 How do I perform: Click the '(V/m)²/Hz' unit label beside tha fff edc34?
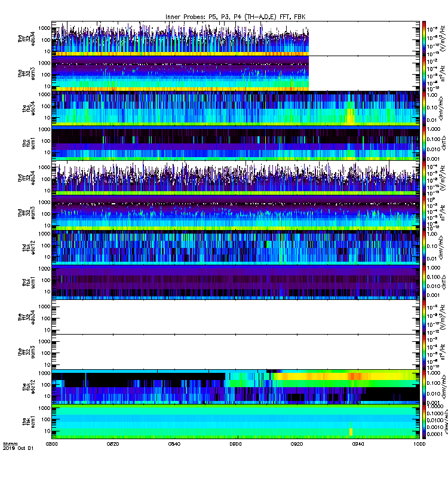point(444,38)
